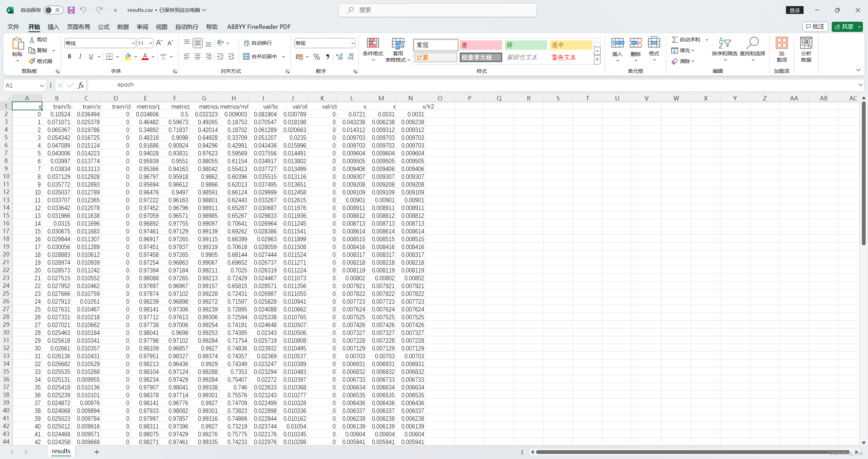Toggle Wrap Text option
This screenshot has height=459, width=868.
click(x=258, y=43)
